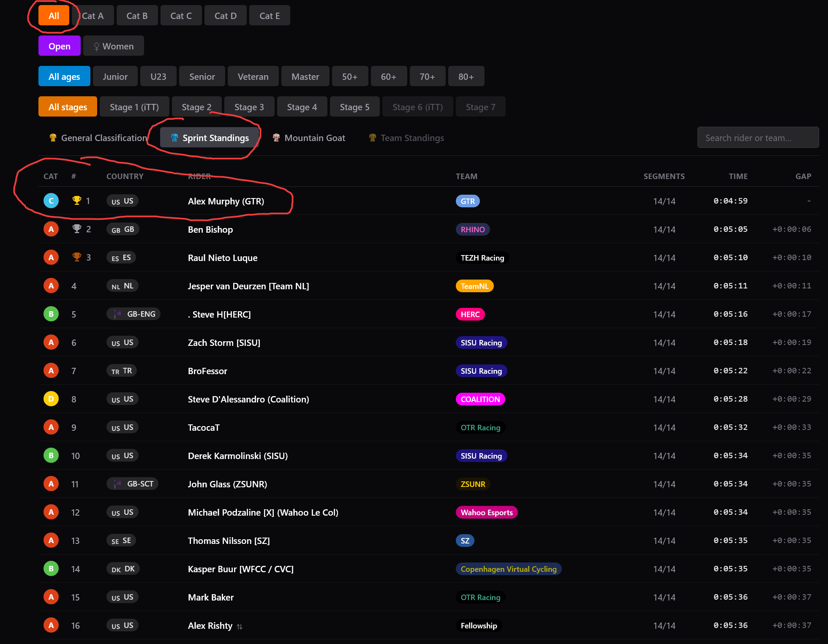The height and width of the screenshot is (644, 828).
Task: Click the category B badge for Derek Karmolinski
Action: click(51, 456)
